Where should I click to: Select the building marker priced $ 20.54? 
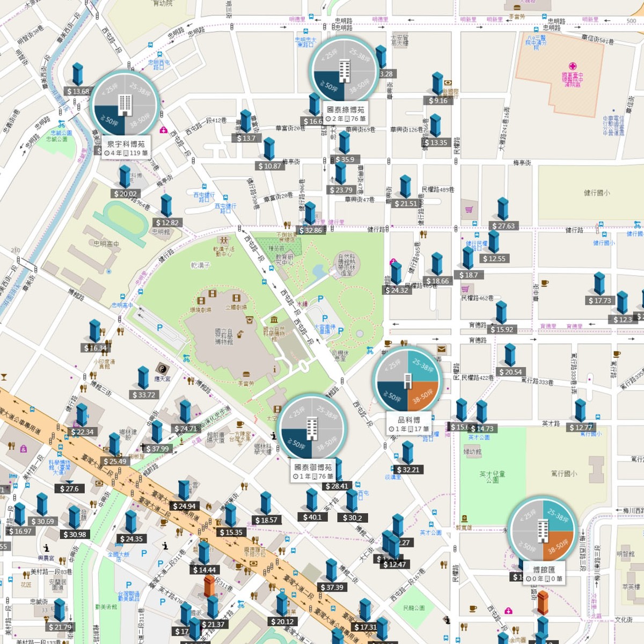(x=510, y=355)
